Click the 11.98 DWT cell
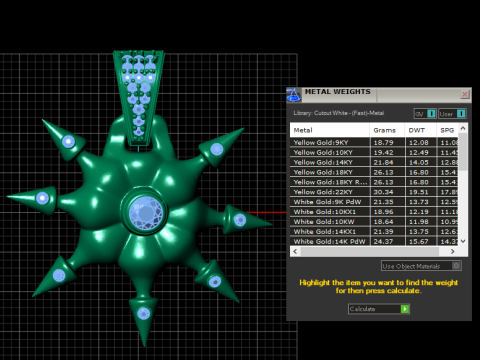480x360 pixels. pos(421,222)
